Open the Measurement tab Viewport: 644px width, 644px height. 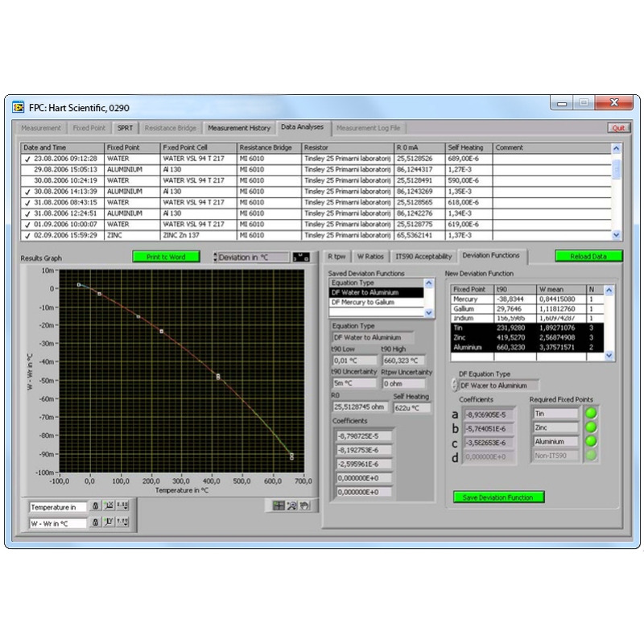pyautogui.click(x=41, y=128)
